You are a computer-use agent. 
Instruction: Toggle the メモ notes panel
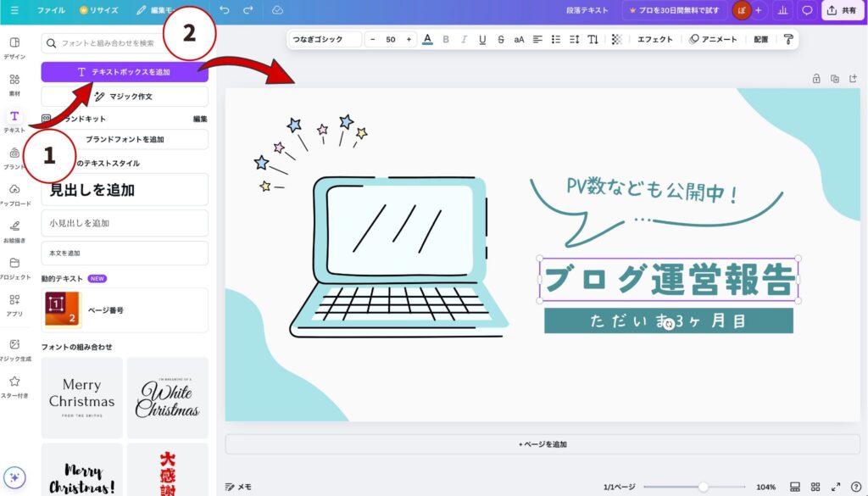pos(238,488)
